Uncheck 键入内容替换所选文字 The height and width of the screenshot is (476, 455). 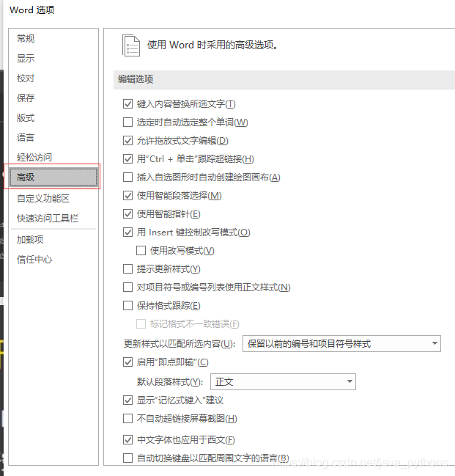click(x=127, y=104)
